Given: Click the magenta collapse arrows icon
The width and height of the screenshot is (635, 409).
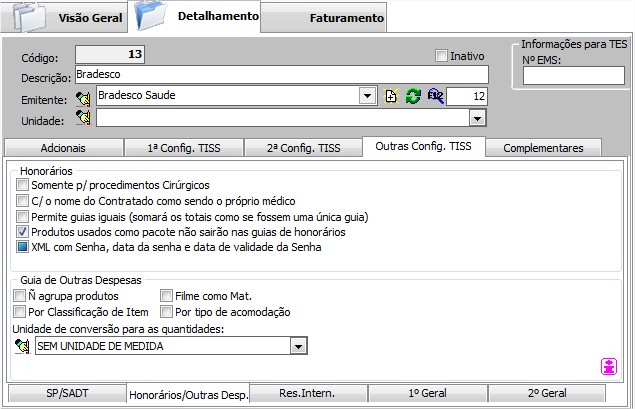Looking at the screenshot, I should [x=608, y=366].
